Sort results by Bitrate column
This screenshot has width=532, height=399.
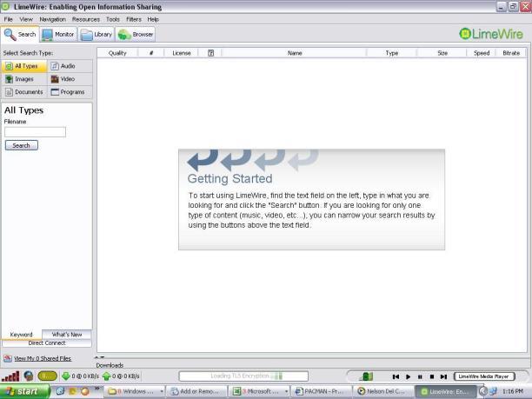coord(511,53)
